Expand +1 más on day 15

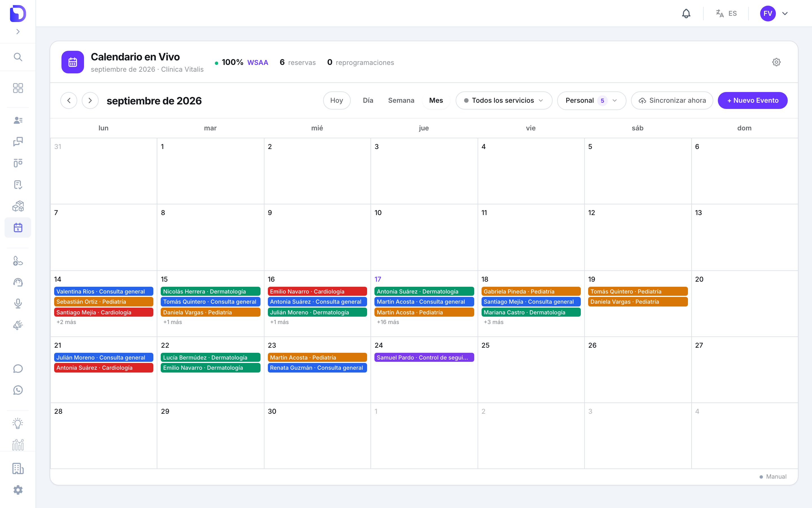click(x=173, y=322)
